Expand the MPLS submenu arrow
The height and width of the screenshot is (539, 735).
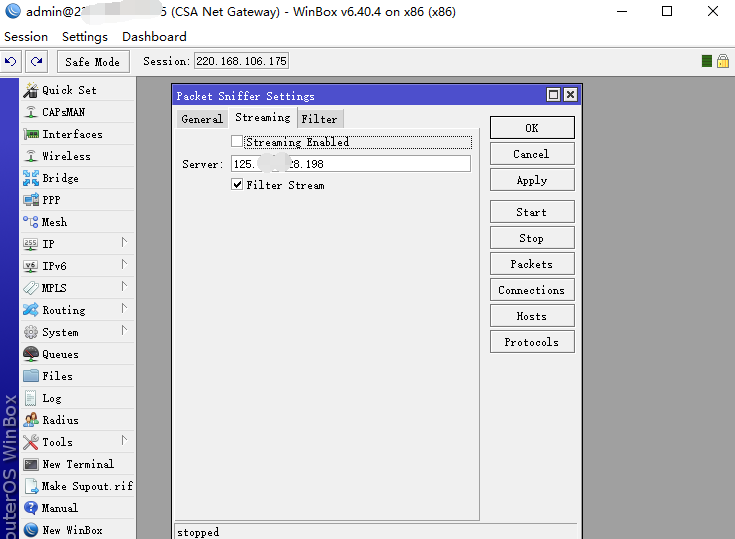pos(124,286)
